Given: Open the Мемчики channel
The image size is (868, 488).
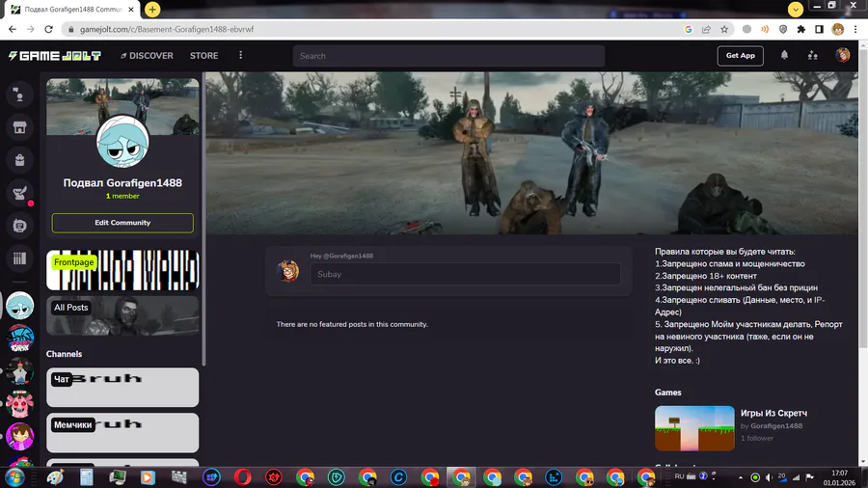Looking at the screenshot, I should [x=122, y=433].
